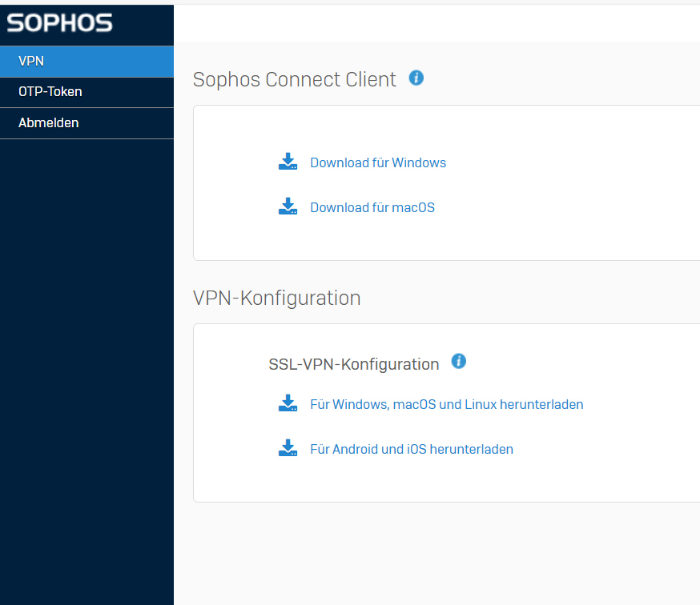Open the OTP-Token sidebar item
The height and width of the screenshot is (605, 700).
[86, 92]
